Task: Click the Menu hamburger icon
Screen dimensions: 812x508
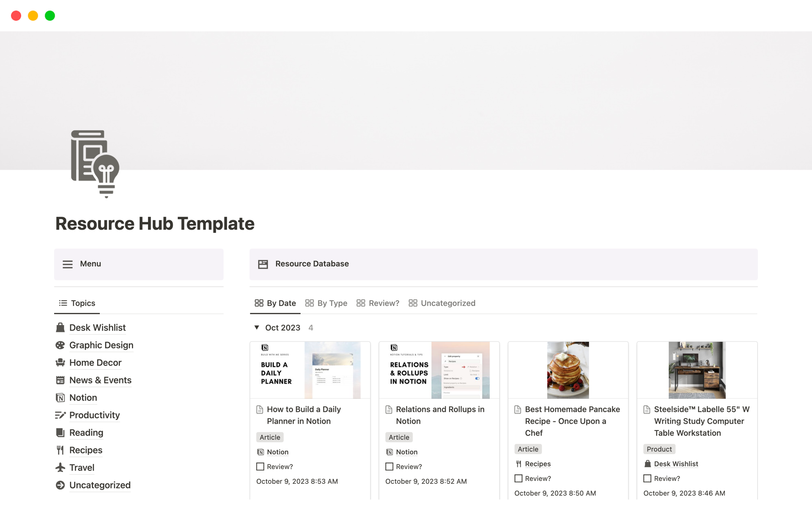Action: pos(68,264)
